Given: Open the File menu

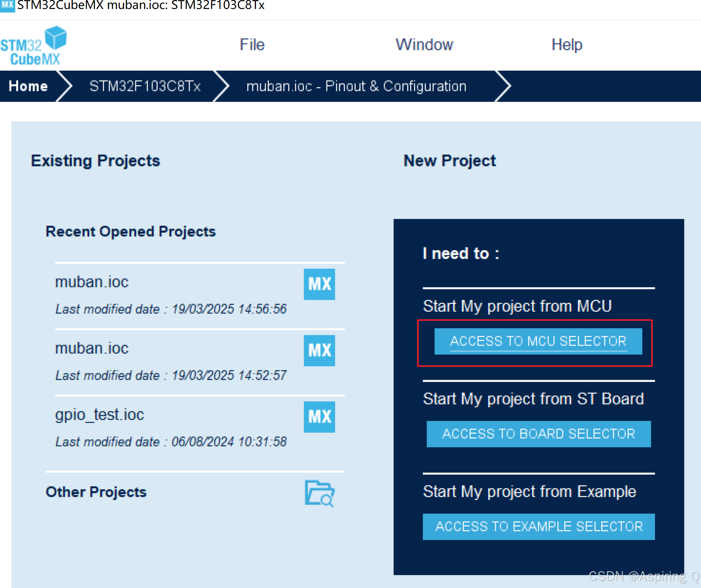Looking at the screenshot, I should click(252, 45).
